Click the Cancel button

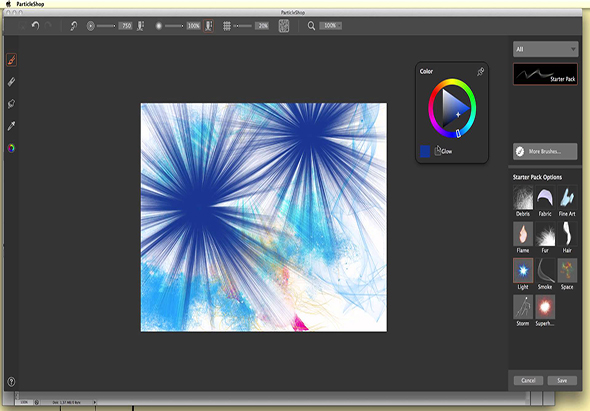point(528,381)
